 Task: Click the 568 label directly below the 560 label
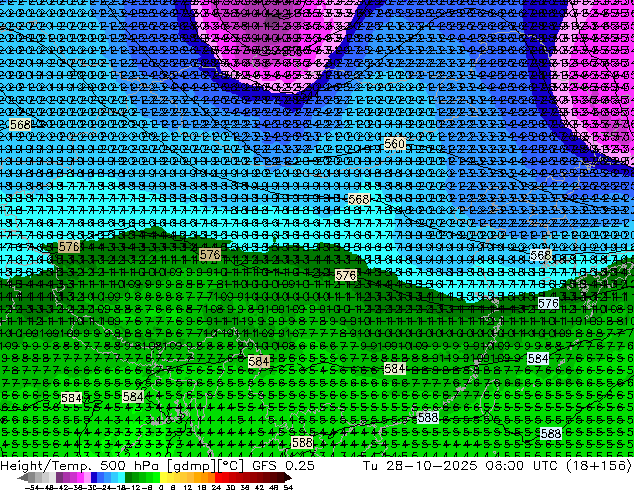tap(359, 199)
